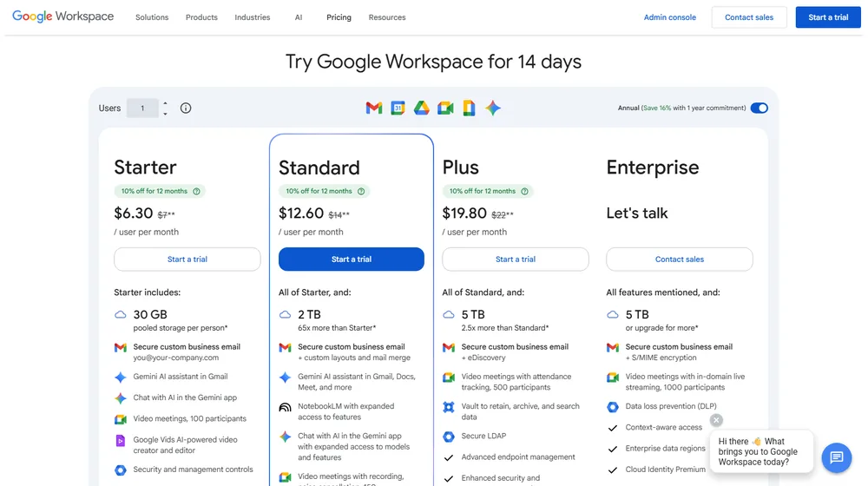Click the Google Meet icon in the apps row
This screenshot has width=868, height=486.
[x=445, y=108]
